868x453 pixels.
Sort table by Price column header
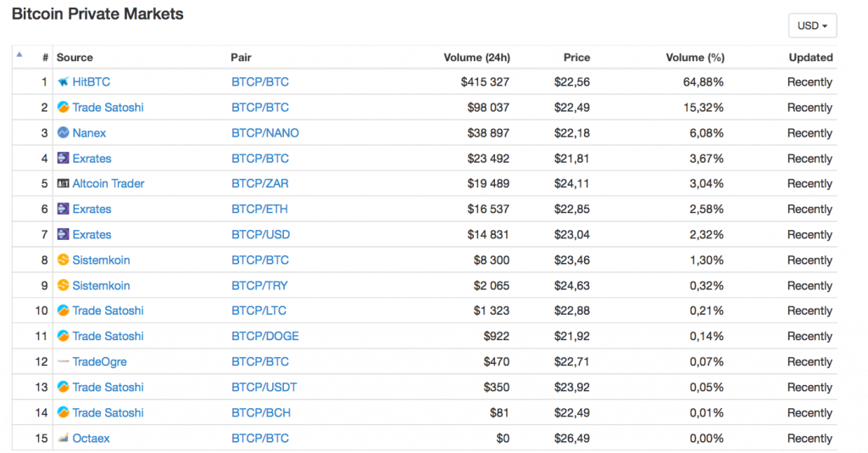point(576,58)
